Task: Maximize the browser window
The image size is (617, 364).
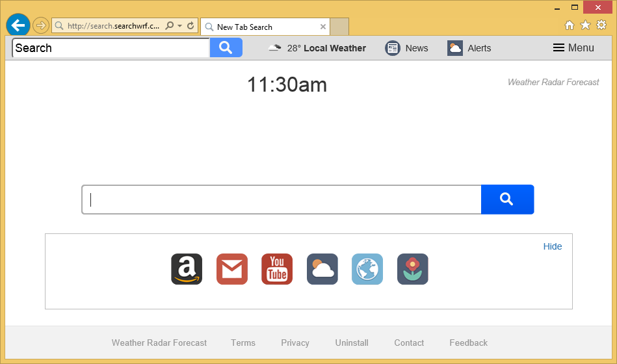Action: tap(575, 8)
